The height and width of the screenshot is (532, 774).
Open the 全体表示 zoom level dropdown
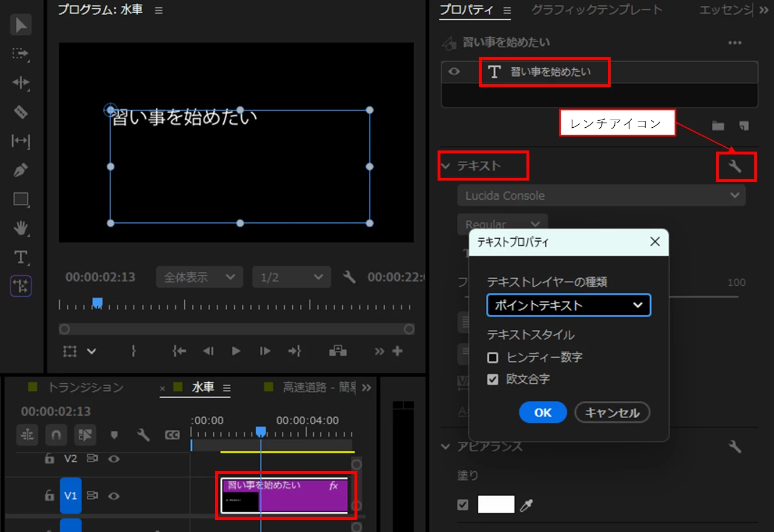point(199,277)
